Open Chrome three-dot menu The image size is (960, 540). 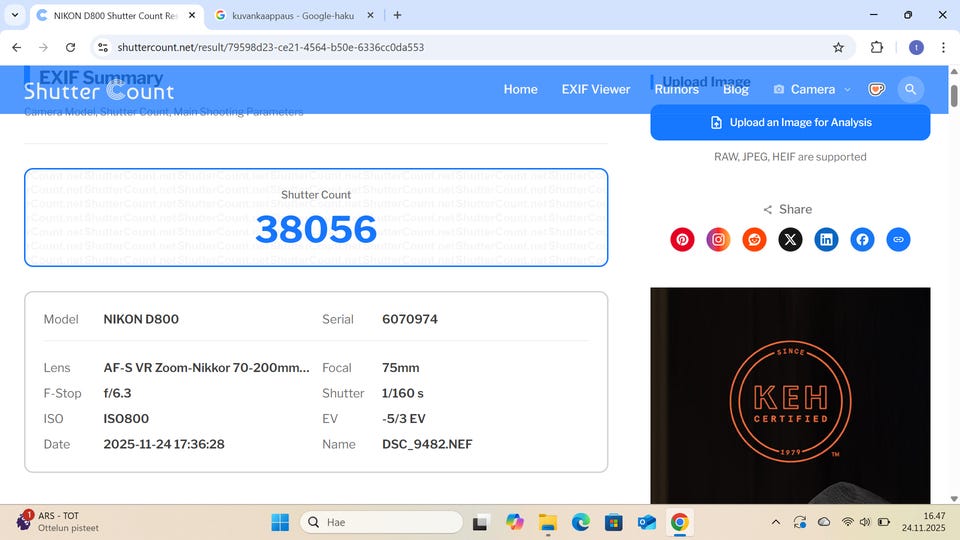coord(943,47)
